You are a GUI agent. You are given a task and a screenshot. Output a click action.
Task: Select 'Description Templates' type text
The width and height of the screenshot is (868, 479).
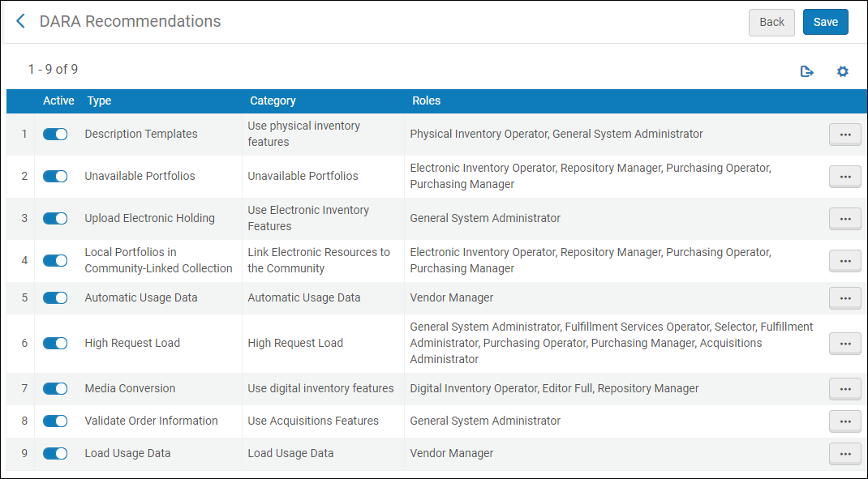[141, 134]
